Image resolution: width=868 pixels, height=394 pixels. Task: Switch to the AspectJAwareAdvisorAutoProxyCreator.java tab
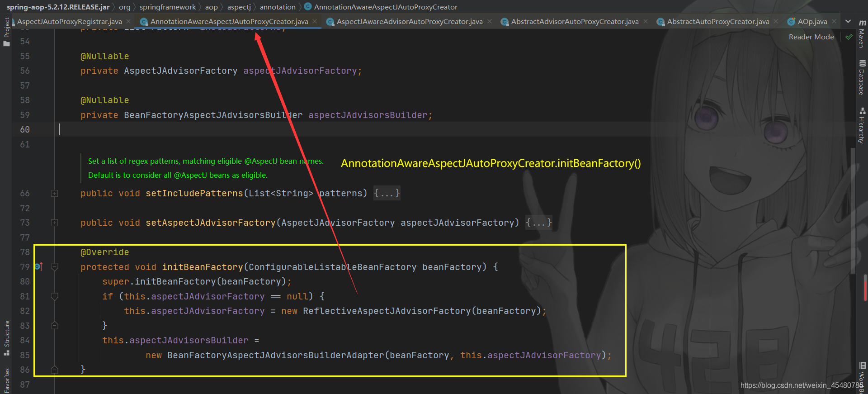(x=410, y=21)
